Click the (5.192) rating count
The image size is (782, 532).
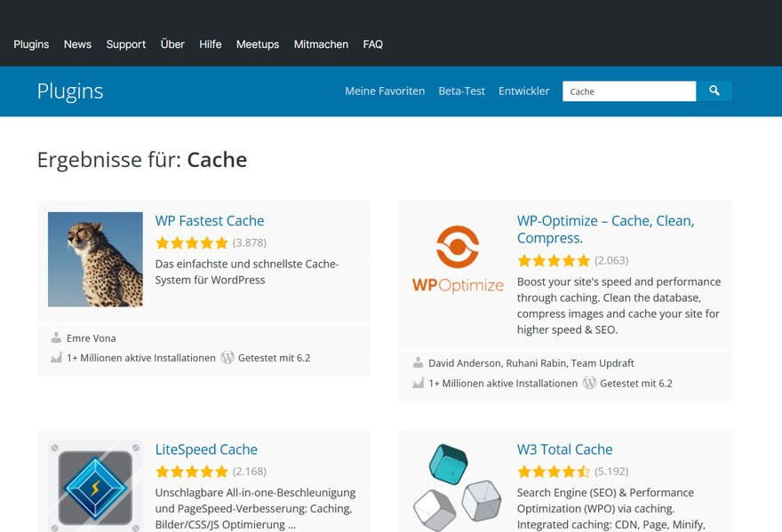(611, 472)
